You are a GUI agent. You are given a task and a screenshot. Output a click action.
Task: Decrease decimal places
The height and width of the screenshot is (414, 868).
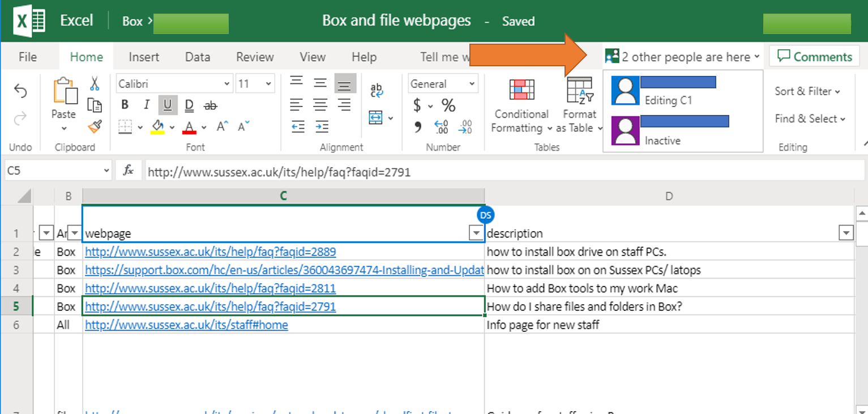click(x=465, y=127)
